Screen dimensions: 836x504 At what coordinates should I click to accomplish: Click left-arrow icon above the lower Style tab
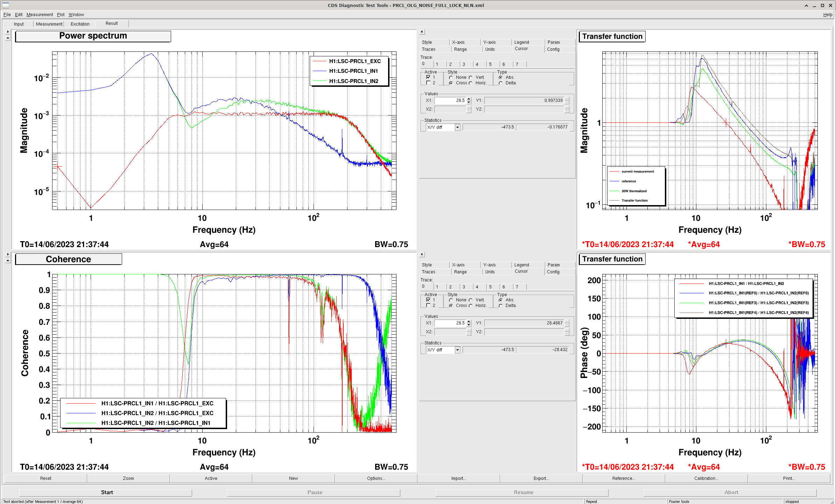tap(422, 254)
